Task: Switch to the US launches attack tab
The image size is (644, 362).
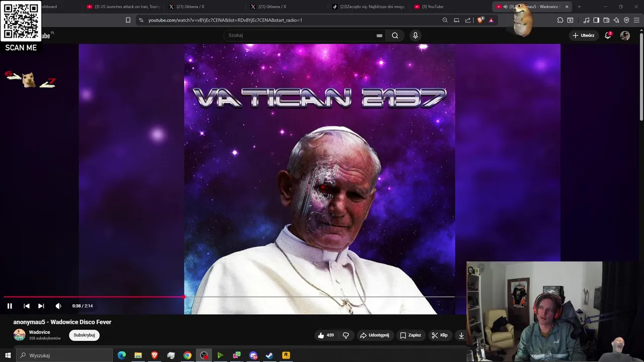Action: pyautogui.click(x=123, y=7)
